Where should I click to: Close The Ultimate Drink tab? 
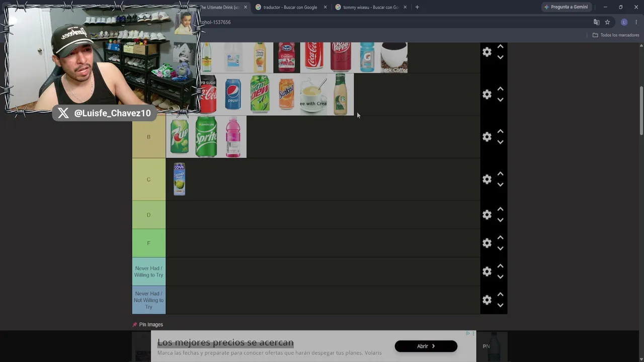pyautogui.click(x=245, y=7)
